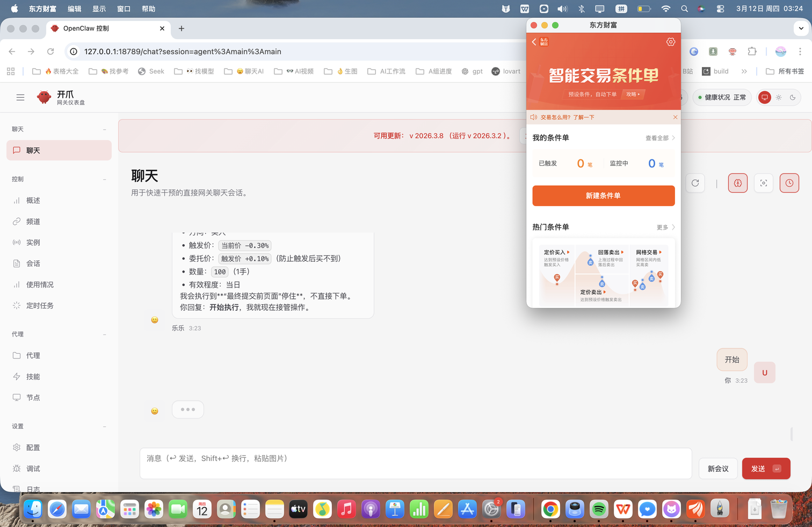Open the hamburger menu beside 开爪 logo
Image resolution: width=812 pixels, height=527 pixels.
pos(20,97)
